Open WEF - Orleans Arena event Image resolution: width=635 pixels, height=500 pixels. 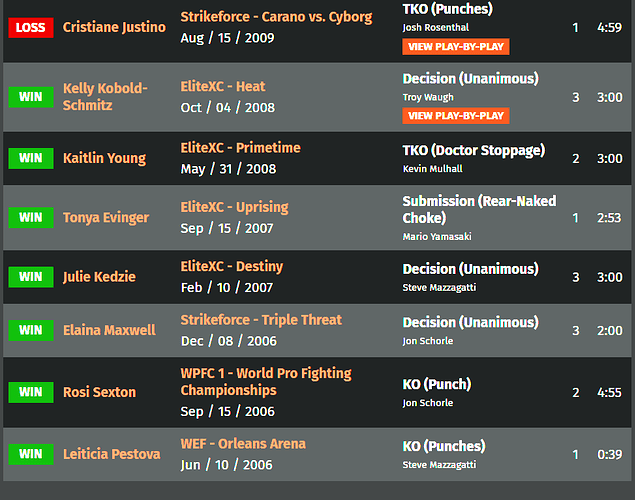[x=243, y=444]
